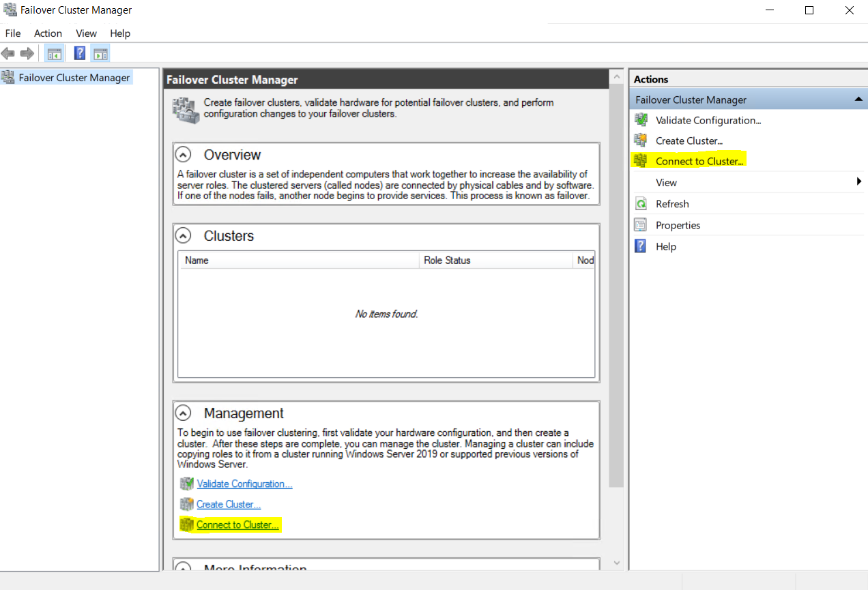Screen dimensions: 868x590
Task: Click the Forward arrow toolbar icon
Action: coord(27,53)
